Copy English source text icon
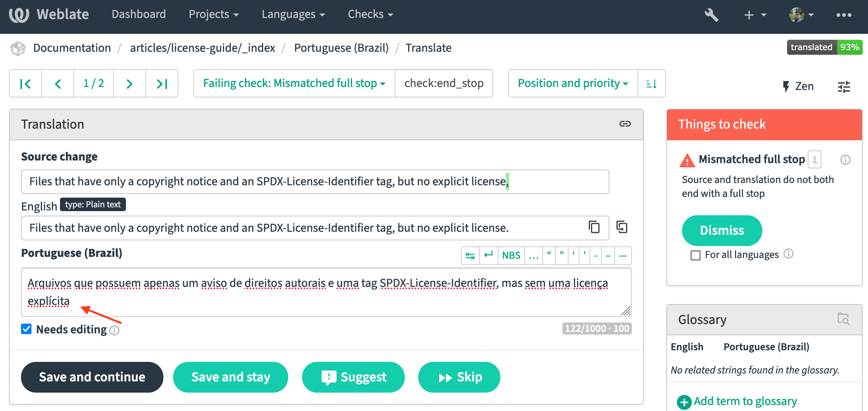This screenshot has height=411, width=868. click(594, 227)
